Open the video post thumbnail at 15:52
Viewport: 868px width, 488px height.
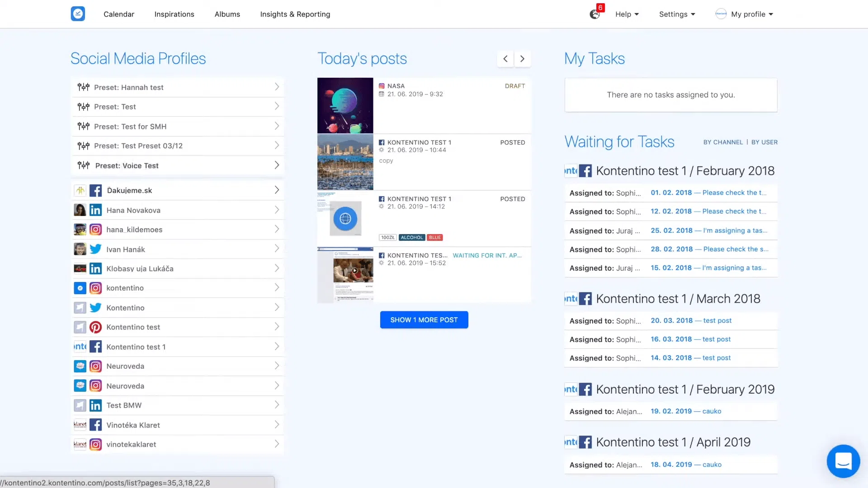[345, 275]
